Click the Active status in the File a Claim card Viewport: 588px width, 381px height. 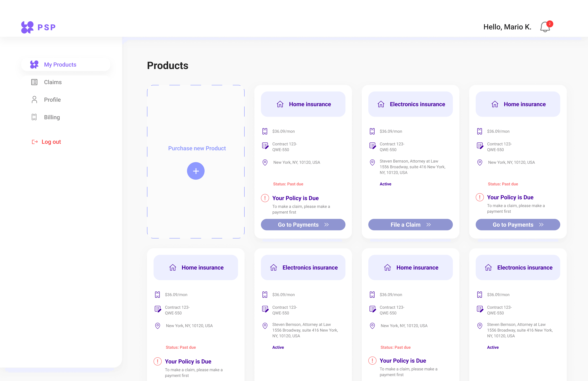[385, 184]
